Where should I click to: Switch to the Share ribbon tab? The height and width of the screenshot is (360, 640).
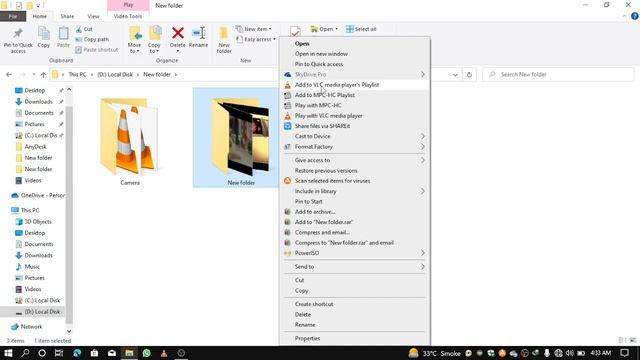[67, 16]
